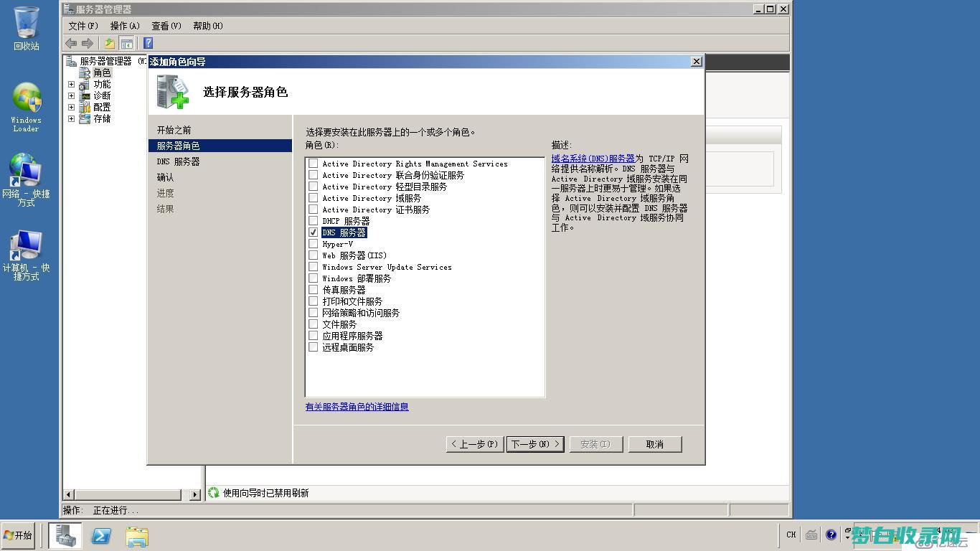Click the Forward arrow in Server Manager toolbar

88,43
